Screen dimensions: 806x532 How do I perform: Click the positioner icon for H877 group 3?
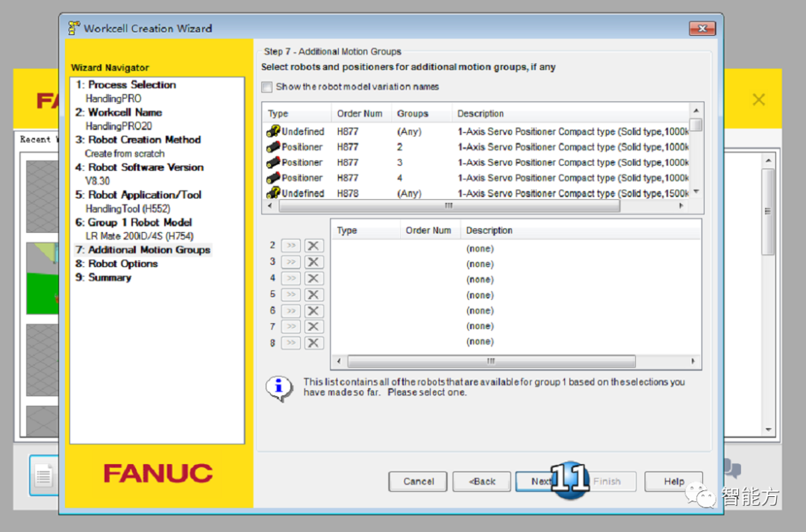coord(273,163)
